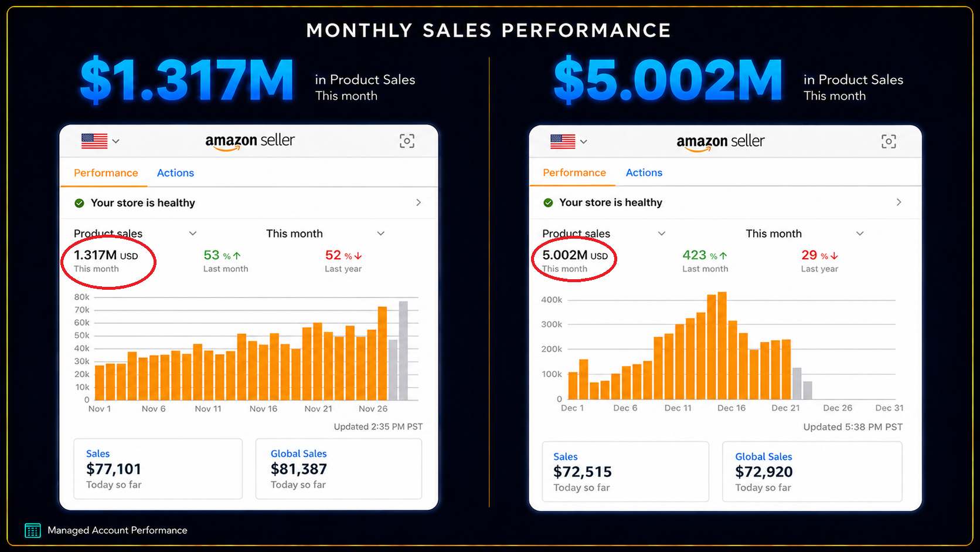
Task: Click the US flag in the left panel
Action: (94, 141)
